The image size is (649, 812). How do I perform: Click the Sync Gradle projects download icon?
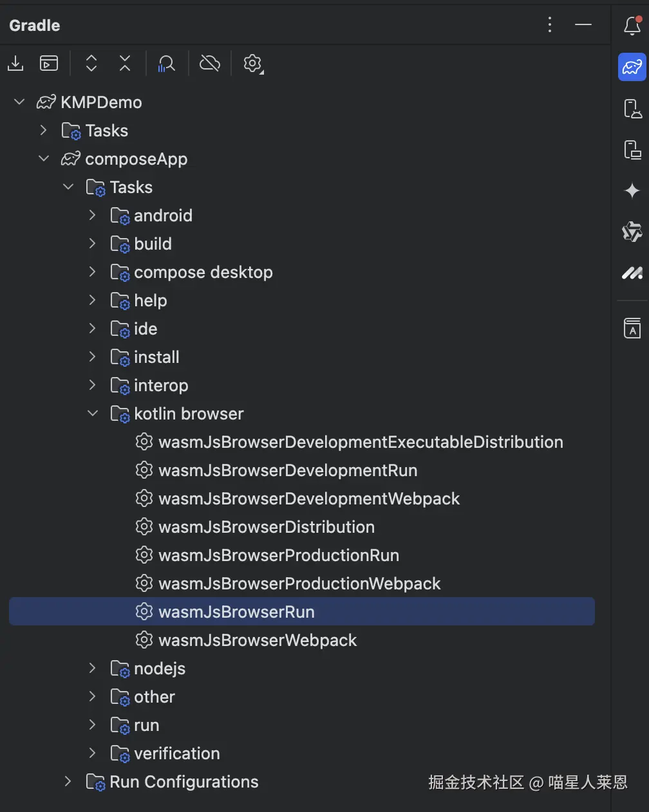click(x=15, y=63)
